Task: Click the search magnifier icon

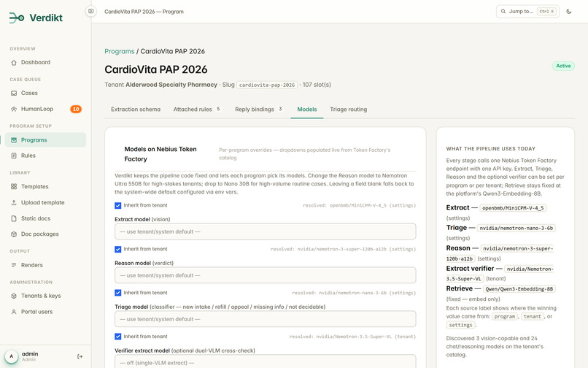Action: tap(503, 12)
